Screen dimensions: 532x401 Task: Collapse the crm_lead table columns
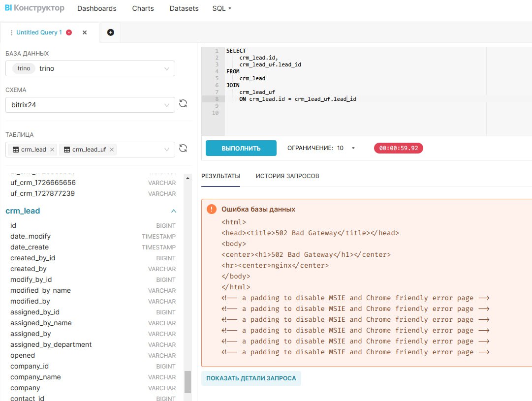[x=173, y=211]
